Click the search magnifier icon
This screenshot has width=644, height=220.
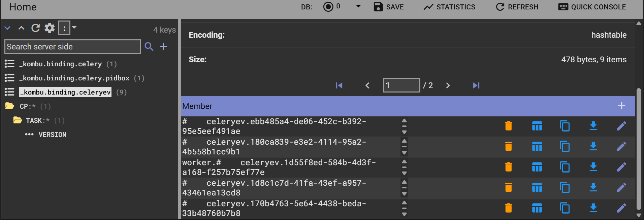[149, 47]
